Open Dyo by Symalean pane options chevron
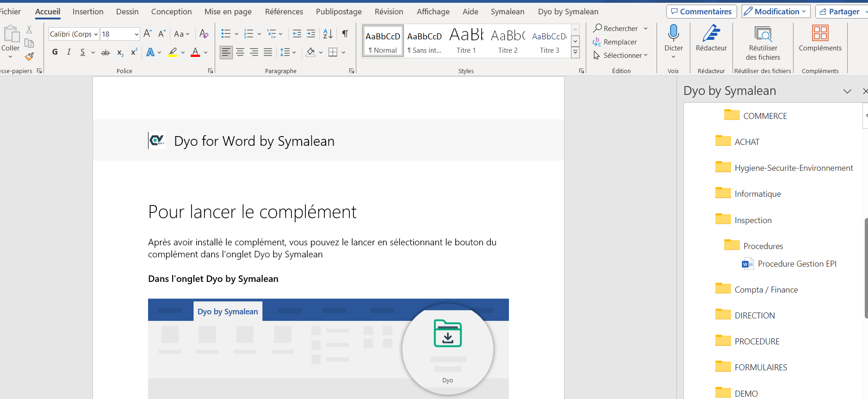 point(847,91)
